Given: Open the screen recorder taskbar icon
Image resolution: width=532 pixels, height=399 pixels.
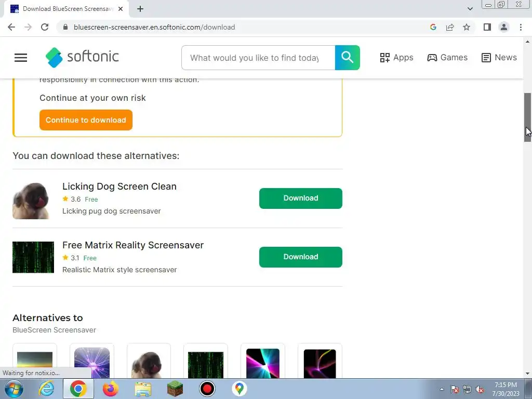Looking at the screenshot, I should tap(207, 389).
